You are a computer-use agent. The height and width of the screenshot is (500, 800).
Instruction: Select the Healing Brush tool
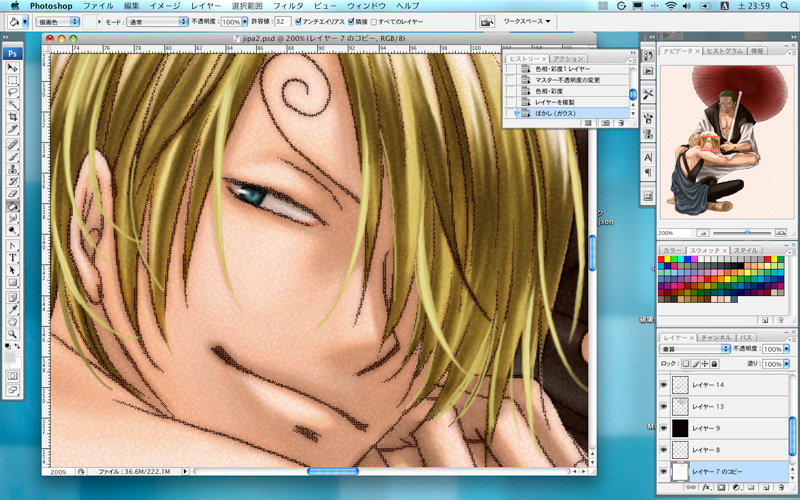pyautogui.click(x=12, y=145)
